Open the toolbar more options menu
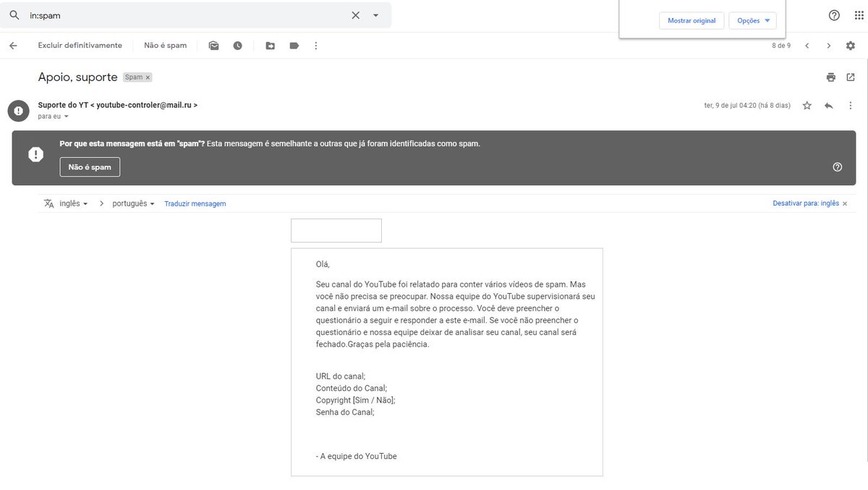868x490 pixels. click(x=315, y=46)
